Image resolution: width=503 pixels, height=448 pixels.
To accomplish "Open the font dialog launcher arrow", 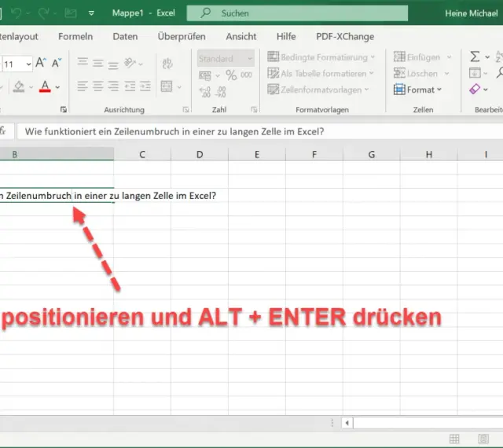I will coord(64,110).
